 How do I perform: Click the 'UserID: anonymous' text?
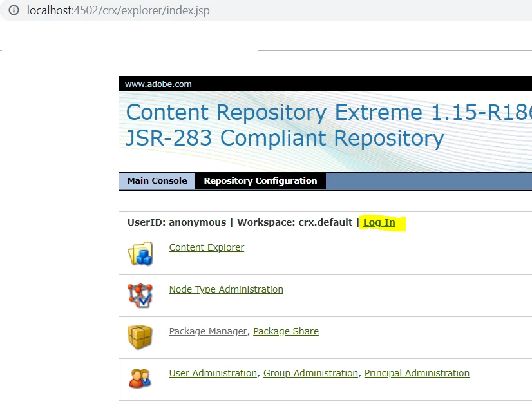[176, 222]
